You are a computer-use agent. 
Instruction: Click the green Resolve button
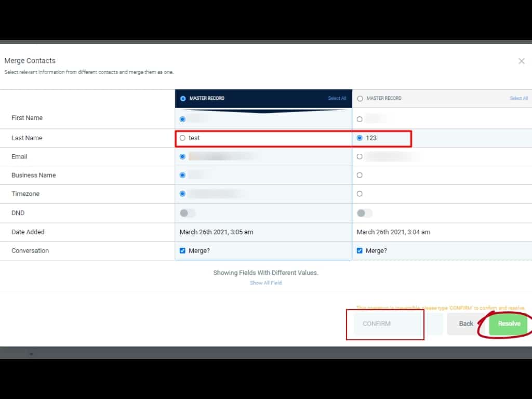(509, 324)
